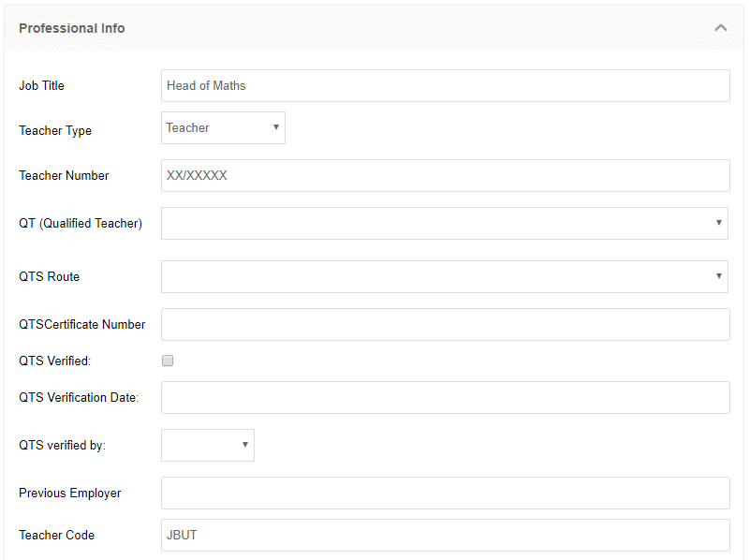
Task: Focus the Previous Employer input box
Action: [x=446, y=494]
